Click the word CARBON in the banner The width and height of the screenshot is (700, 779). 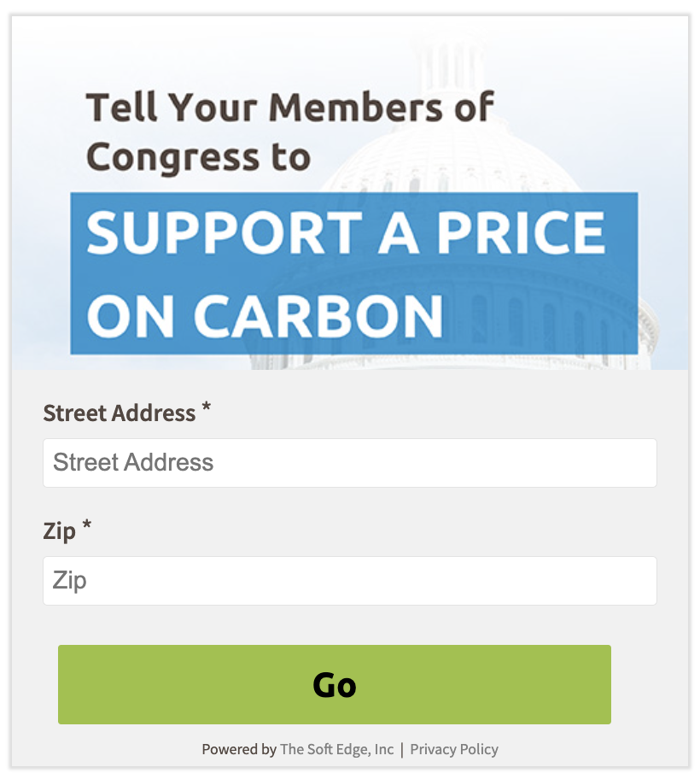(318, 315)
